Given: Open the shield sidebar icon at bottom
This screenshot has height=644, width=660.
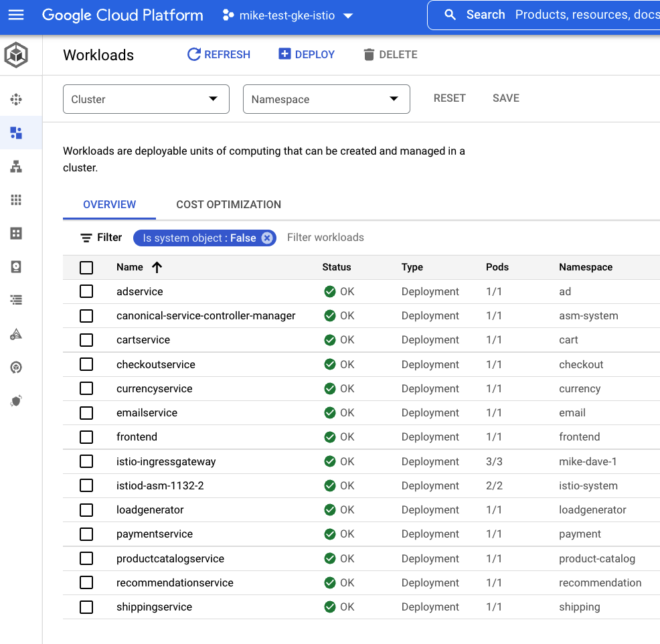Looking at the screenshot, I should coord(16,401).
